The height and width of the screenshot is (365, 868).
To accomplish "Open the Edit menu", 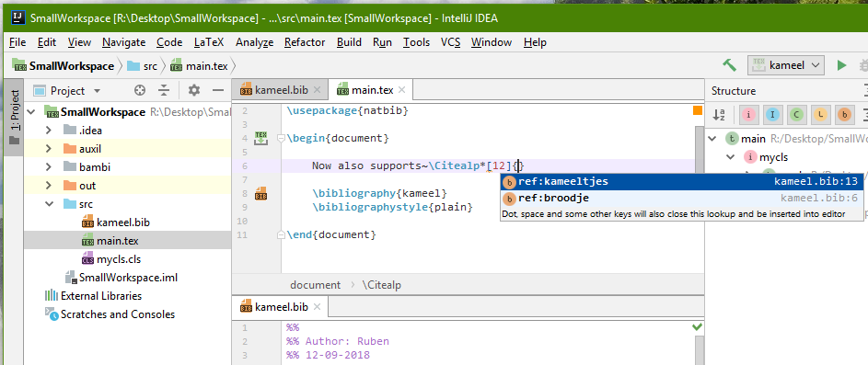I will [47, 42].
